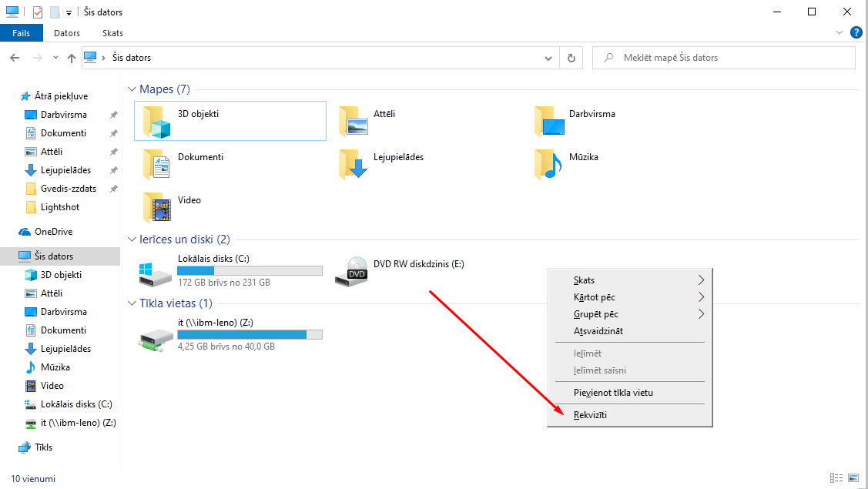The image size is (868, 489).
Task: Choose Atsvaidzināt in context menu
Action: coord(630,331)
